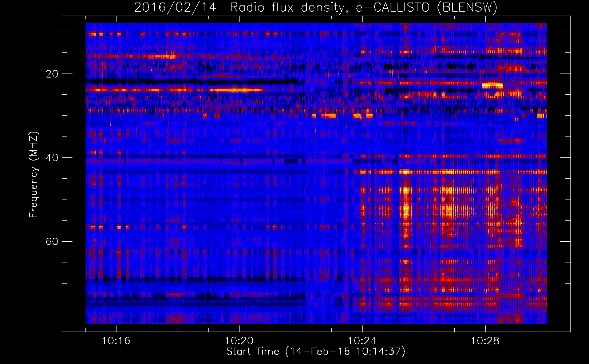Click the '10:20' time tick label
589x364 pixels.
[239, 341]
